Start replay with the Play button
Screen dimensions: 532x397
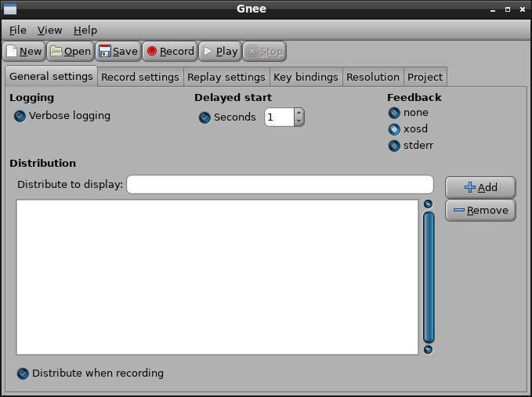click(220, 52)
